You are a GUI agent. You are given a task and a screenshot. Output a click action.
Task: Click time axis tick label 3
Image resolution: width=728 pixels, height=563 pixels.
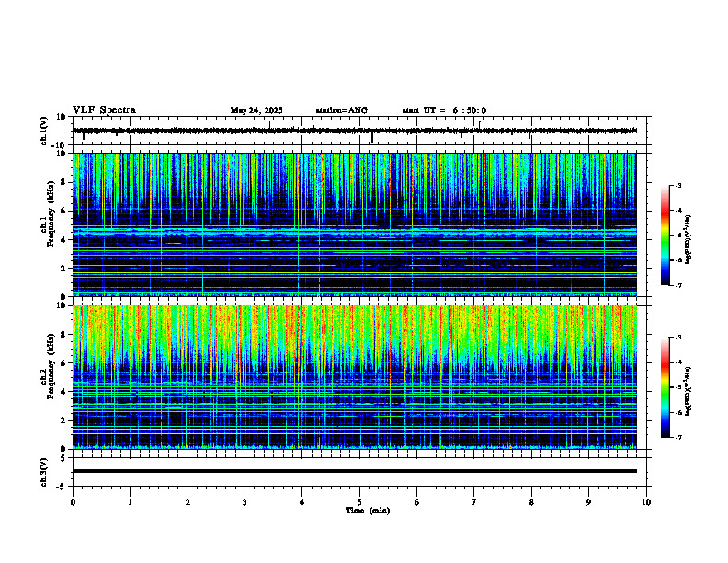tap(245, 502)
